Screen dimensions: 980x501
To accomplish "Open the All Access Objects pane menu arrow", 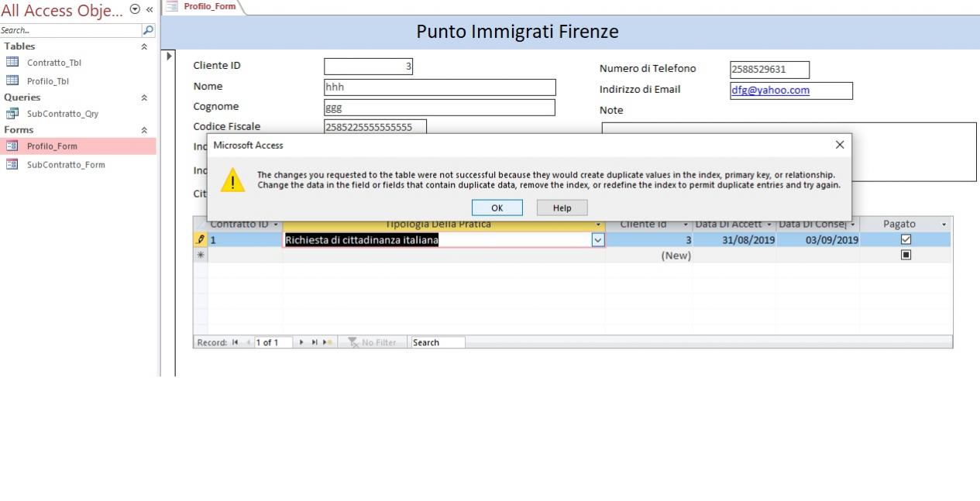I will tap(136, 9).
